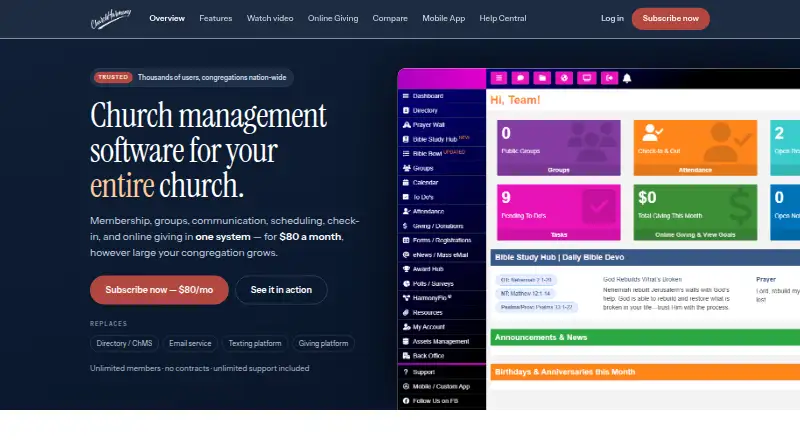Click the Forms / Registrations table icon
Image resolution: width=800 pixels, height=440 pixels.
pyautogui.click(x=406, y=240)
